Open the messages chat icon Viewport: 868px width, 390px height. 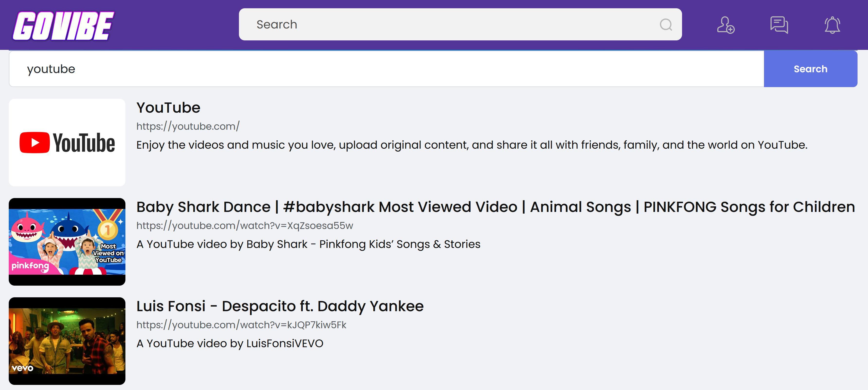(x=779, y=25)
